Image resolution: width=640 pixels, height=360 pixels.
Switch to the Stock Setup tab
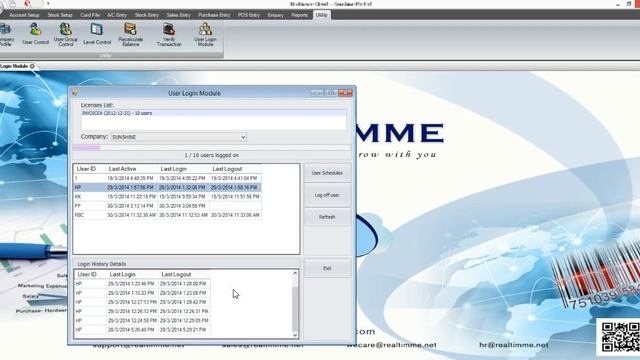click(x=60, y=15)
